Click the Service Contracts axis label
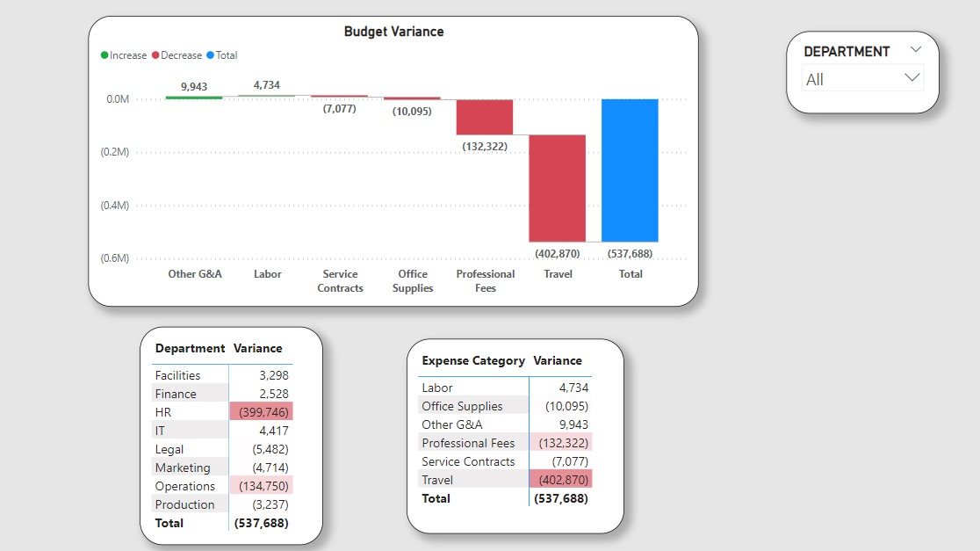 tap(340, 281)
